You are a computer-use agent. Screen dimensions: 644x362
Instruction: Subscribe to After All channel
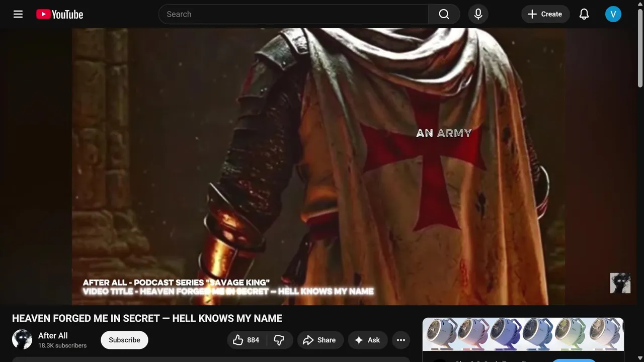(x=124, y=340)
